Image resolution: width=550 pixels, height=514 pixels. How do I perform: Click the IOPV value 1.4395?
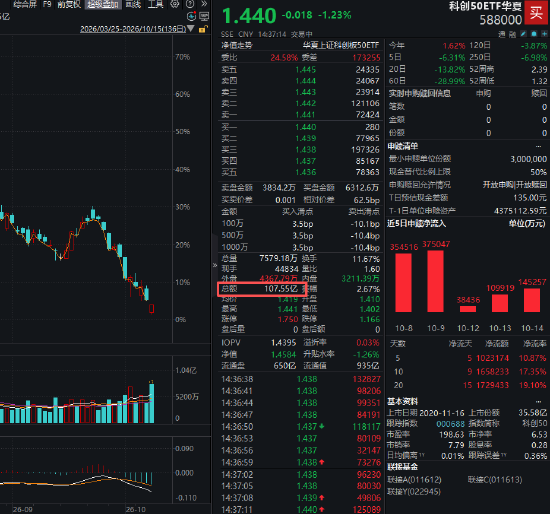pos(283,343)
